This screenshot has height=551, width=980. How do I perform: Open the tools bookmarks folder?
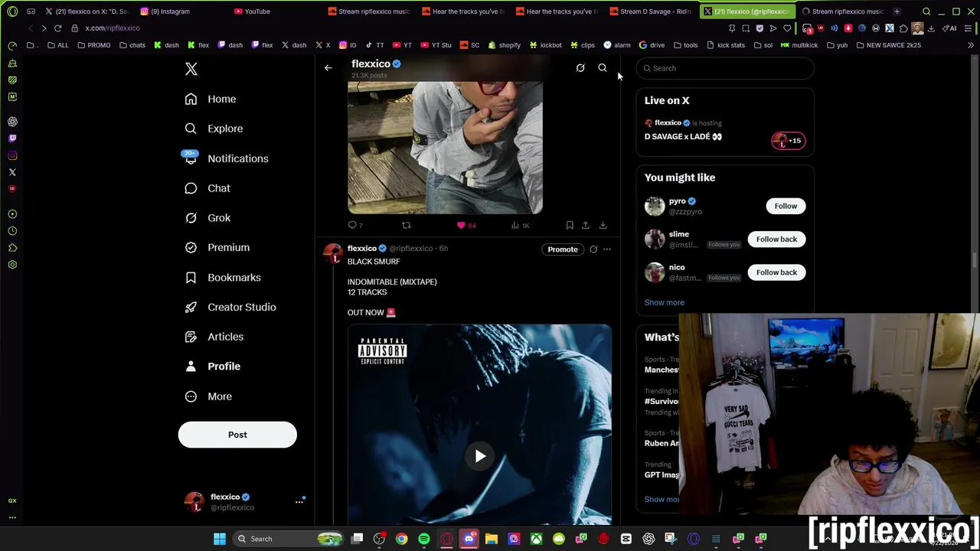686,45
